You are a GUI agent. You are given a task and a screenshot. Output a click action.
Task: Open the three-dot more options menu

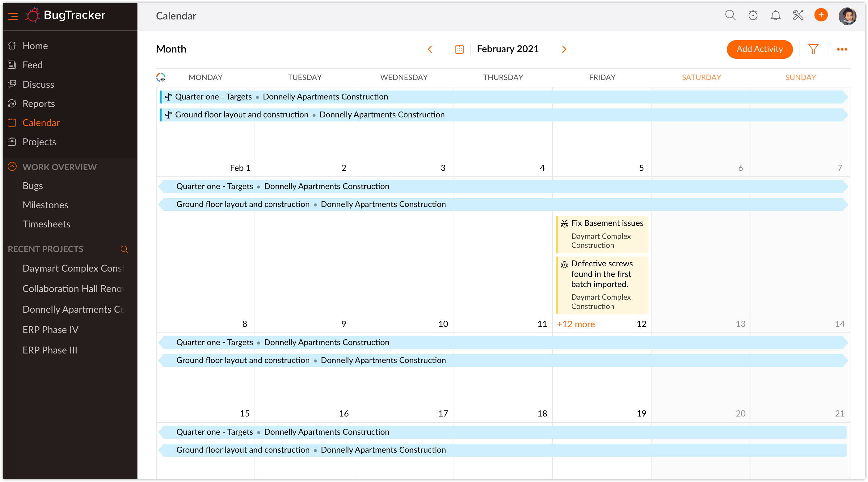pyautogui.click(x=842, y=49)
